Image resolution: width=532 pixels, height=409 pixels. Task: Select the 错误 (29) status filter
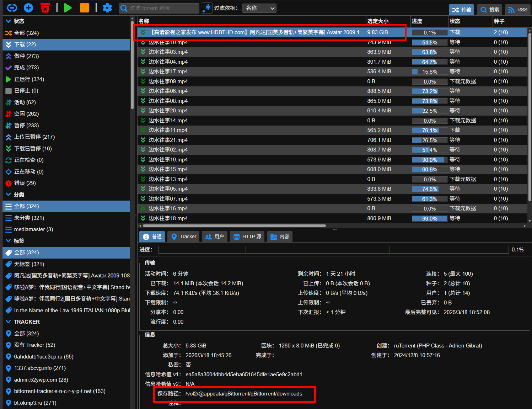click(25, 183)
